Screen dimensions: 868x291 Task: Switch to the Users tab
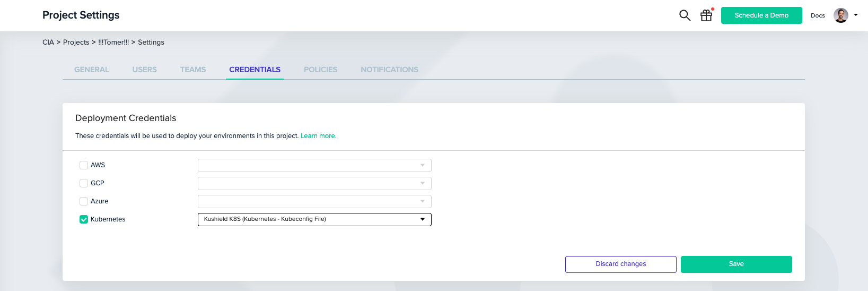[x=144, y=70]
